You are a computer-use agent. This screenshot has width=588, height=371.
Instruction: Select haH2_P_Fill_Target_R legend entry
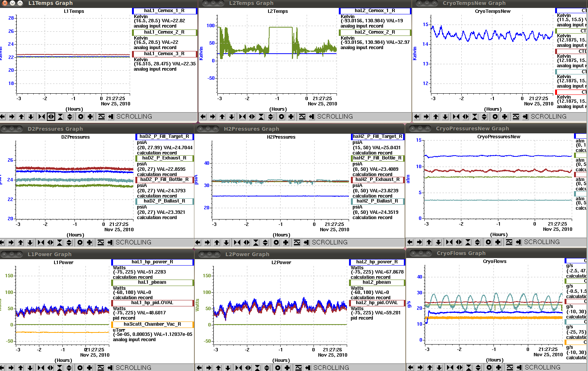(378, 137)
